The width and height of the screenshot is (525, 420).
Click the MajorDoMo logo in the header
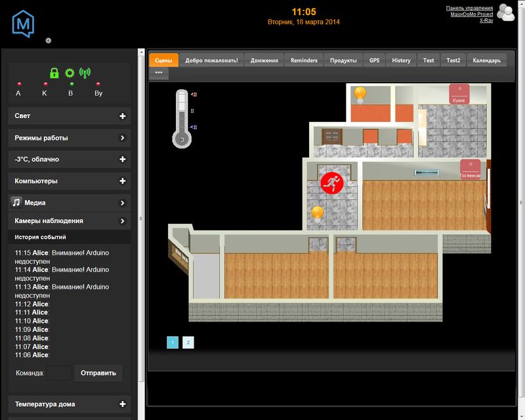click(x=23, y=24)
